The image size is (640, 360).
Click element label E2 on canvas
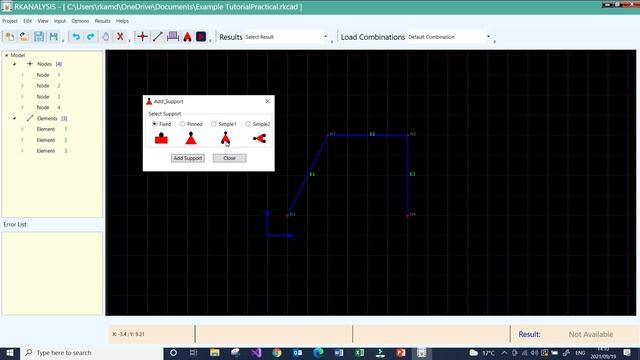372,134
